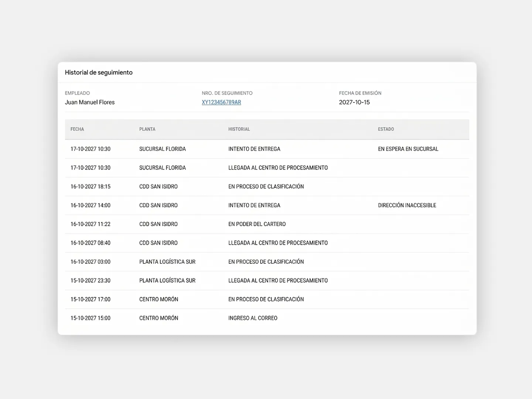Click 'CENTRO MORÓN' in the 15:00 row

[x=158, y=318]
